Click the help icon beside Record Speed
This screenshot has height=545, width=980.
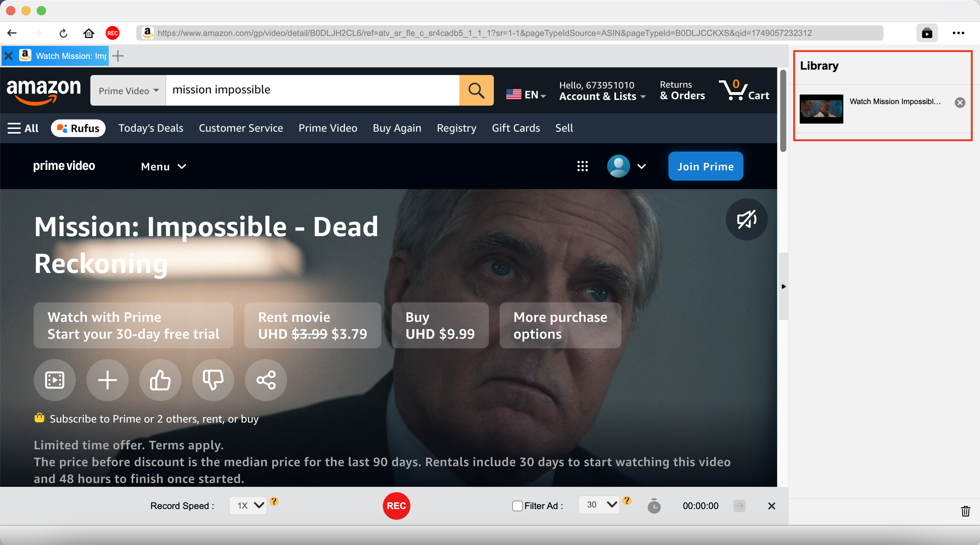[274, 501]
